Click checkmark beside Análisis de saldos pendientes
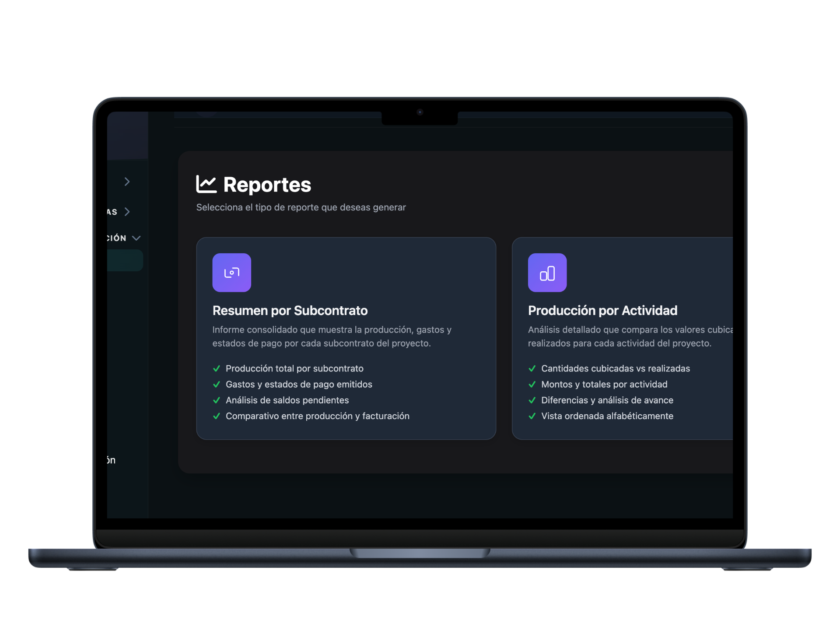This screenshot has height=630, width=840. click(x=216, y=400)
